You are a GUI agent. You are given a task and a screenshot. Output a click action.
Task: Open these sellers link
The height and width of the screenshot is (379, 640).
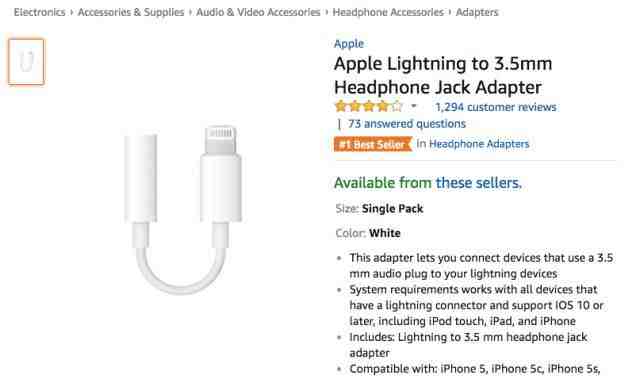[478, 183]
